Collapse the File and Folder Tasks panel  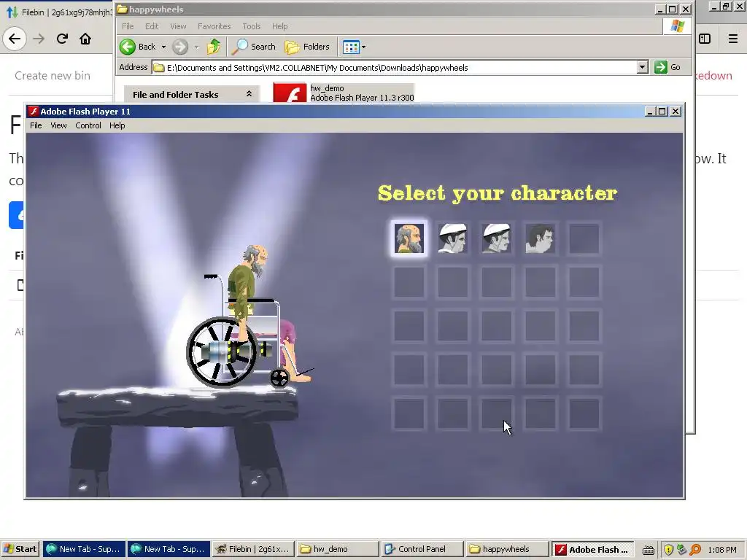click(x=249, y=94)
